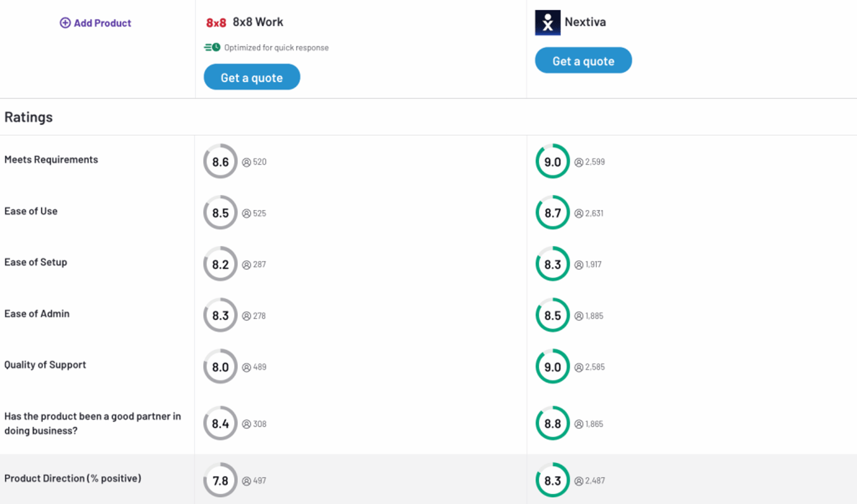This screenshot has width=857, height=504.
Task: Click reviewer icon beside 8x8 count 489
Action: (247, 367)
